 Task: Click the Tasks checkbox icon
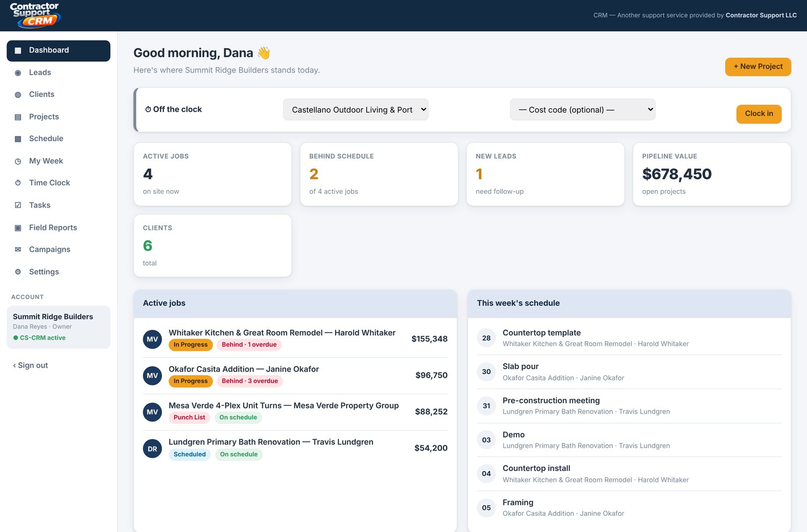coord(18,205)
